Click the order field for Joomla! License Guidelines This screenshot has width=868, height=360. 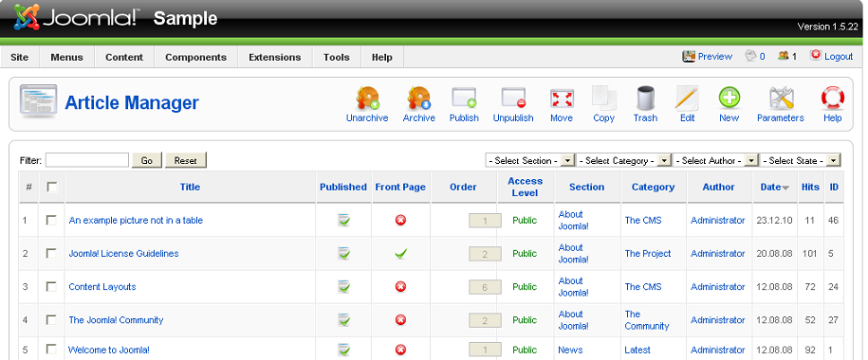(x=485, y=254)
